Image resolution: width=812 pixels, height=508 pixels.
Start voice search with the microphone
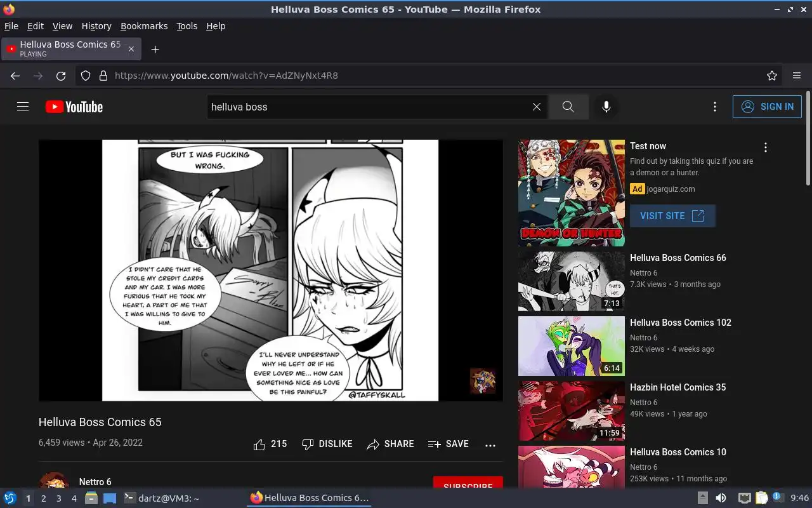(x=606, y=107)
